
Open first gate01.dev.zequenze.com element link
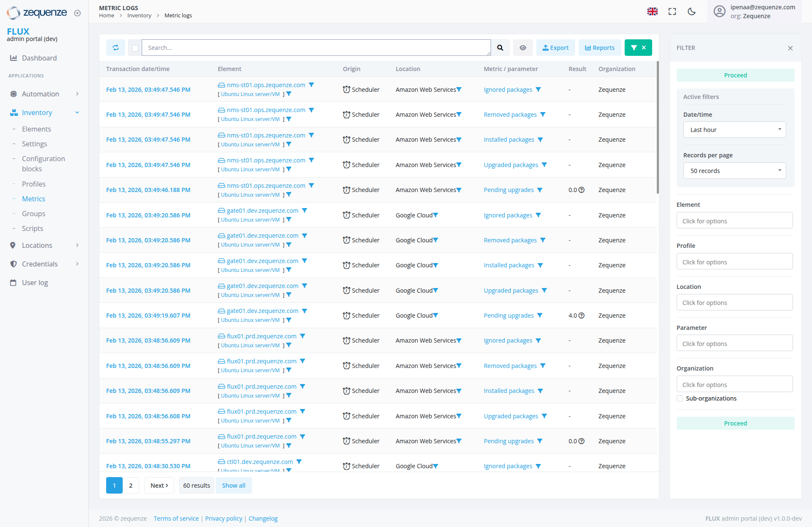pos(262,211)
